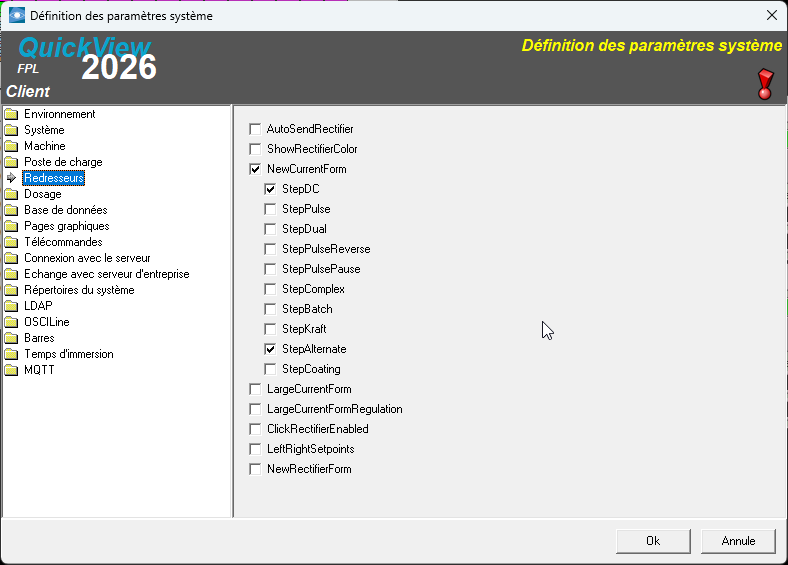Tick the StepPulsePause checkbox
Image resolution: width=788 pixels, height=565 pixels.
coord(270,269)
